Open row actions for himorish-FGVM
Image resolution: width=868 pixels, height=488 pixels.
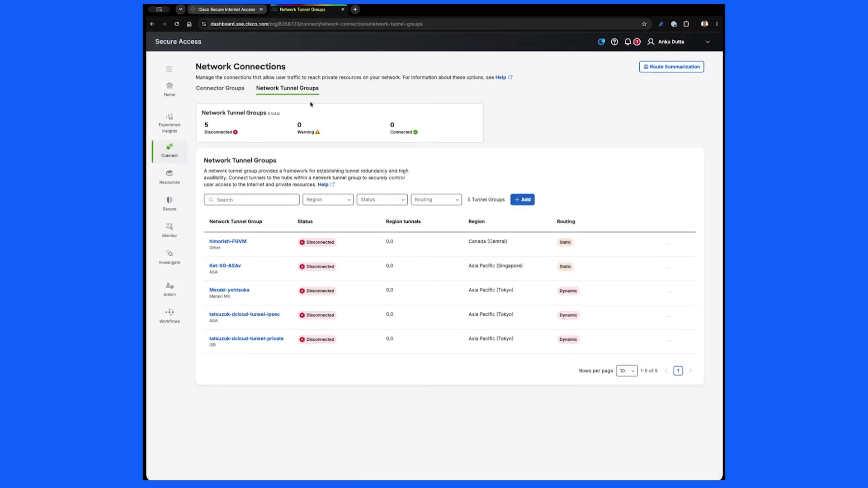pos(669,244)
